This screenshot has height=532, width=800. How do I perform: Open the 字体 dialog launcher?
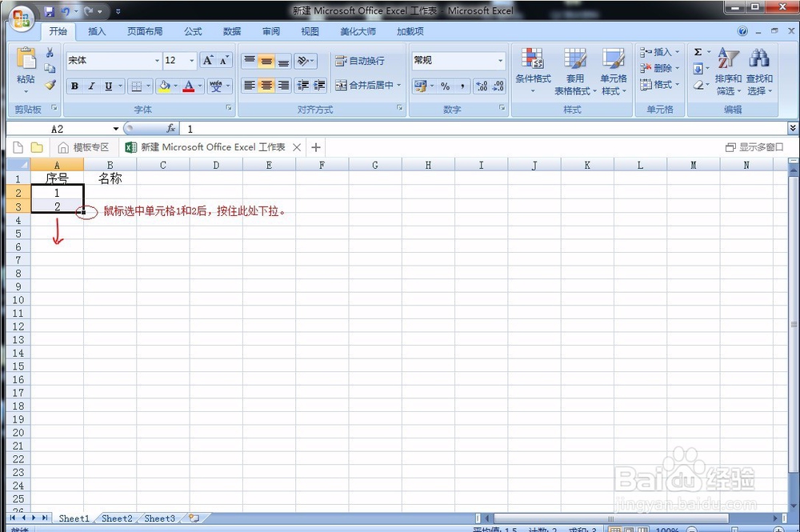(x=229, y=108)
